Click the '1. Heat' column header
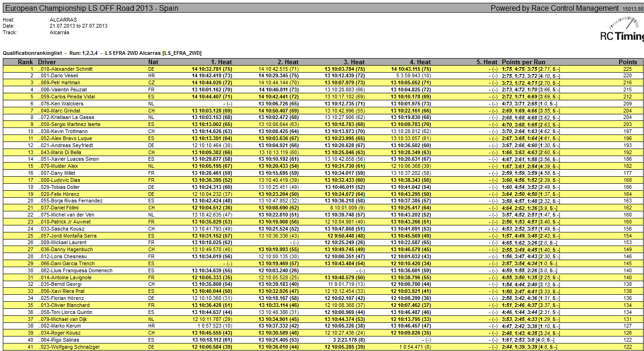This screenshot has height=351, width=644. (x=221, y=62)
